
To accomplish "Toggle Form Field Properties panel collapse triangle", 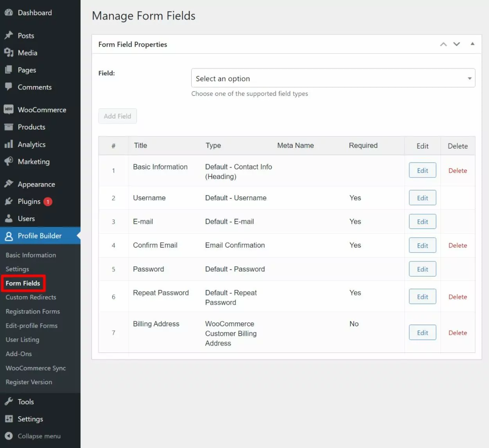I will (x=473, y=44).
